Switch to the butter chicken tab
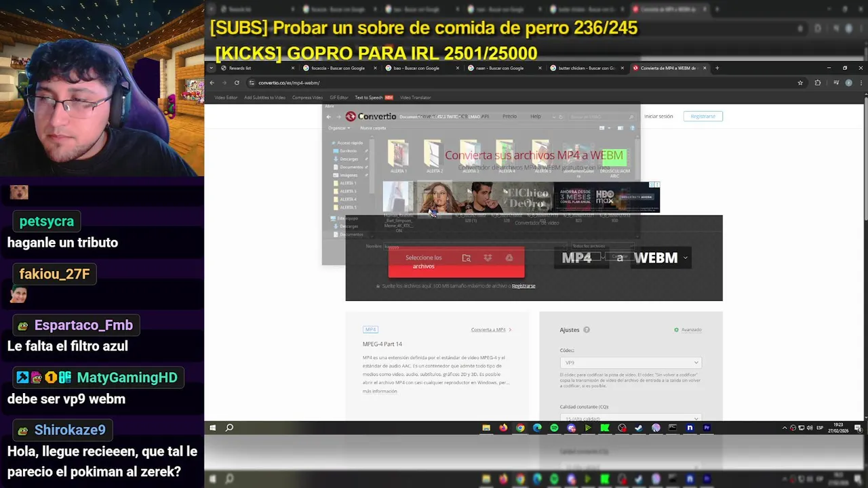868x488 pixels. (x=587, y=68)
